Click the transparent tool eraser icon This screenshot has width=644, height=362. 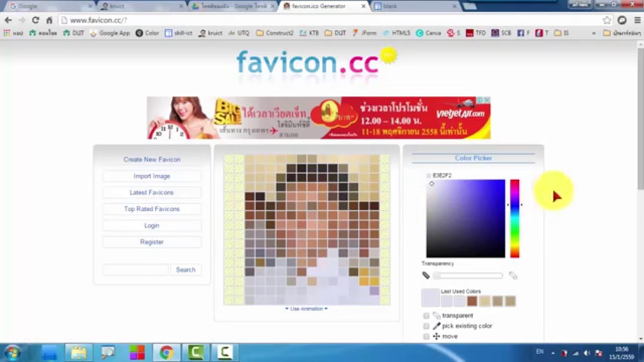click(436, 315)
